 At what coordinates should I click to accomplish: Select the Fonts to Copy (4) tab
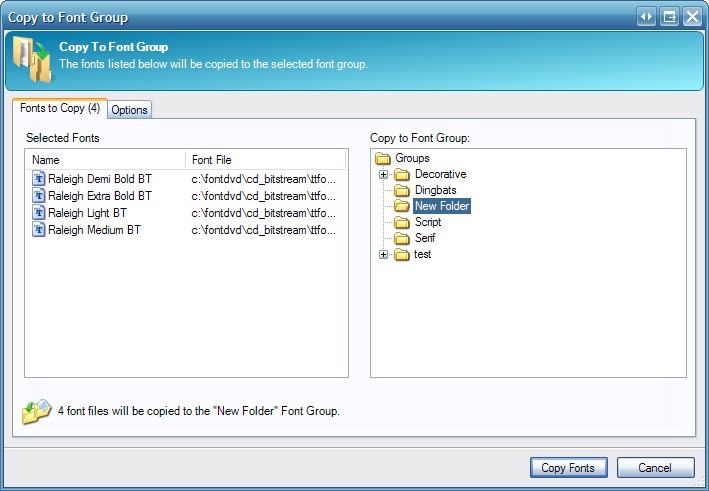click(60, 108)
